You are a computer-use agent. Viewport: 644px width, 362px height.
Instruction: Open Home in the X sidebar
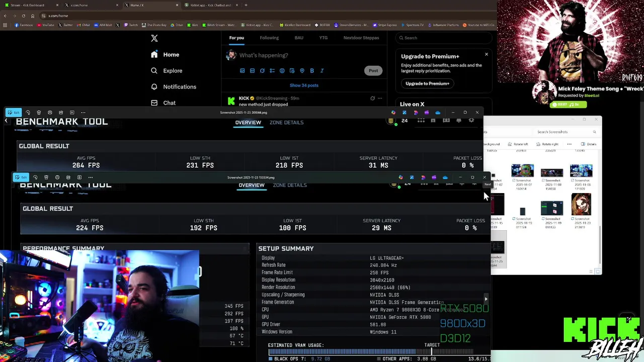coord(165,54)
